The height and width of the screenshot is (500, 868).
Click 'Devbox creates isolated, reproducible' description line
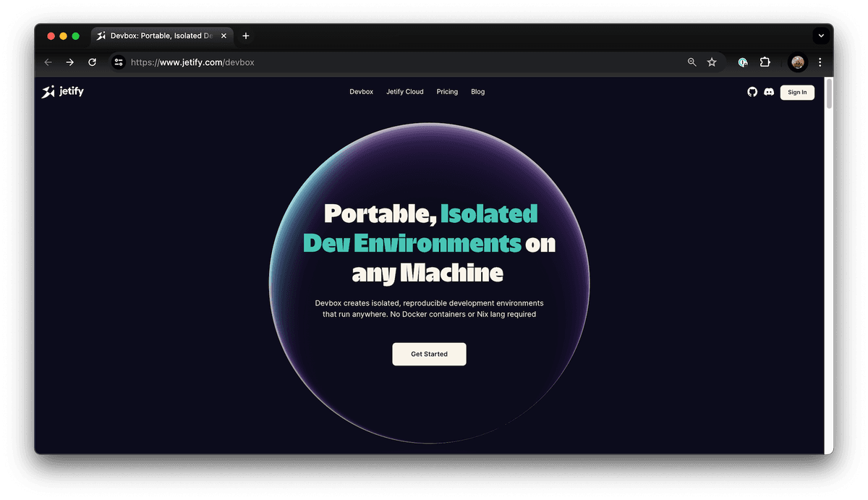tap(430, 303)
